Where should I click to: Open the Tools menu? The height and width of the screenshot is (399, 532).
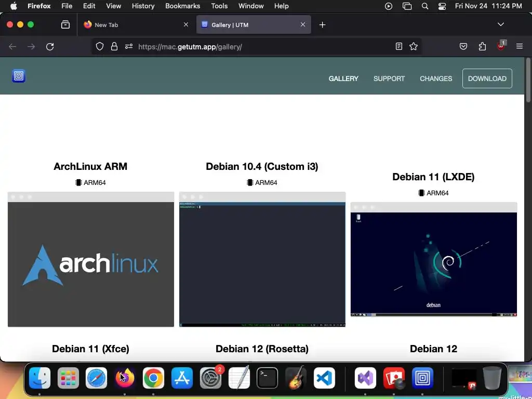point(219,6)
